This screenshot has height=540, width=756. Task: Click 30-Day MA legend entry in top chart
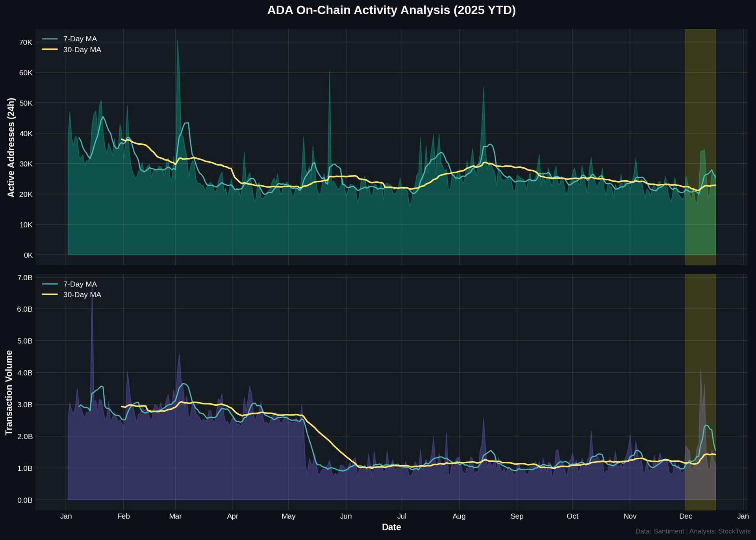(x=82, y=50)
